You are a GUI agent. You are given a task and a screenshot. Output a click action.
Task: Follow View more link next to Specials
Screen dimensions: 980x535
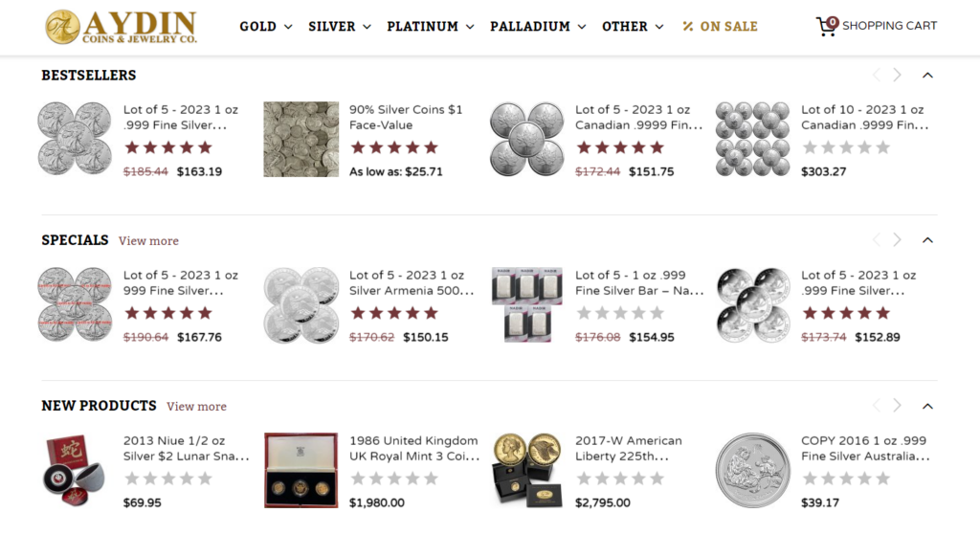(x=148, y=240)
